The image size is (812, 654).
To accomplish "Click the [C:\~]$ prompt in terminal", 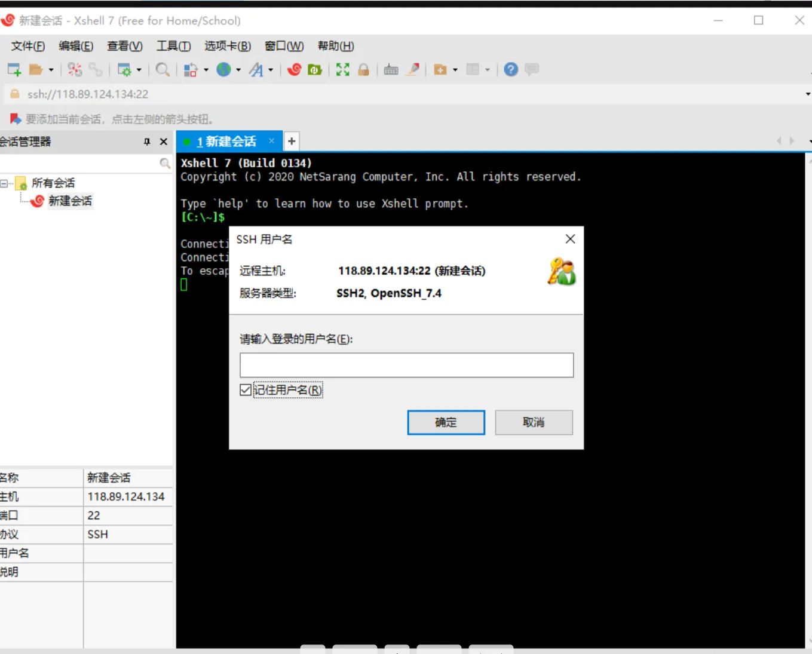I will point(203,217).
